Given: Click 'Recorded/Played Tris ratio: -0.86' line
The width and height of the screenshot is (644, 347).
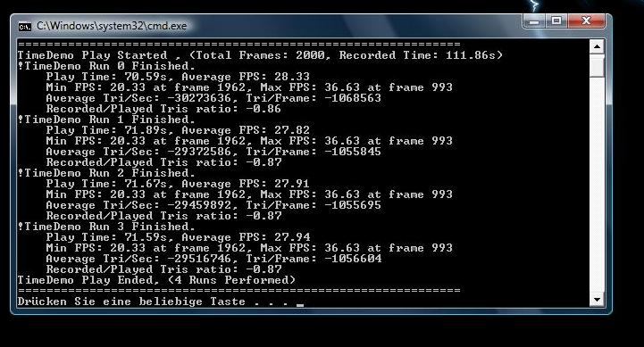Looking at the screenshot, I should (163, 109).
